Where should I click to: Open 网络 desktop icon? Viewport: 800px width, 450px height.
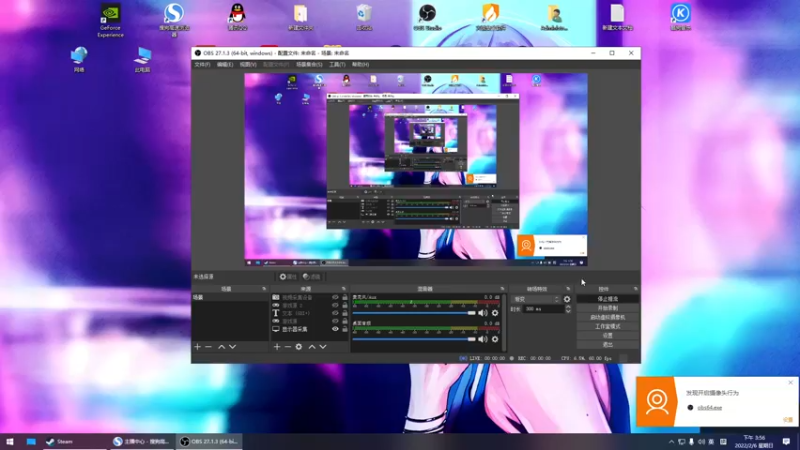click(x=79, y=60)
